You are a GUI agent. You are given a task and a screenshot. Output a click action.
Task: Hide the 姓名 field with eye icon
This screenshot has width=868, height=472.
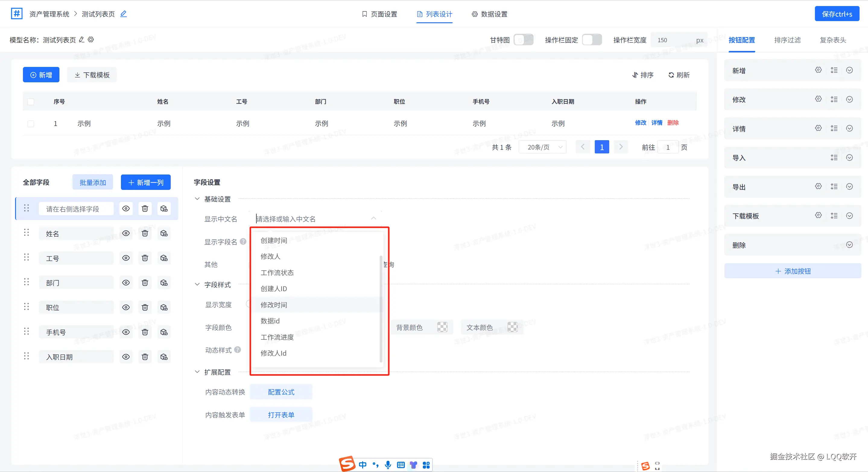coord(126,233)
